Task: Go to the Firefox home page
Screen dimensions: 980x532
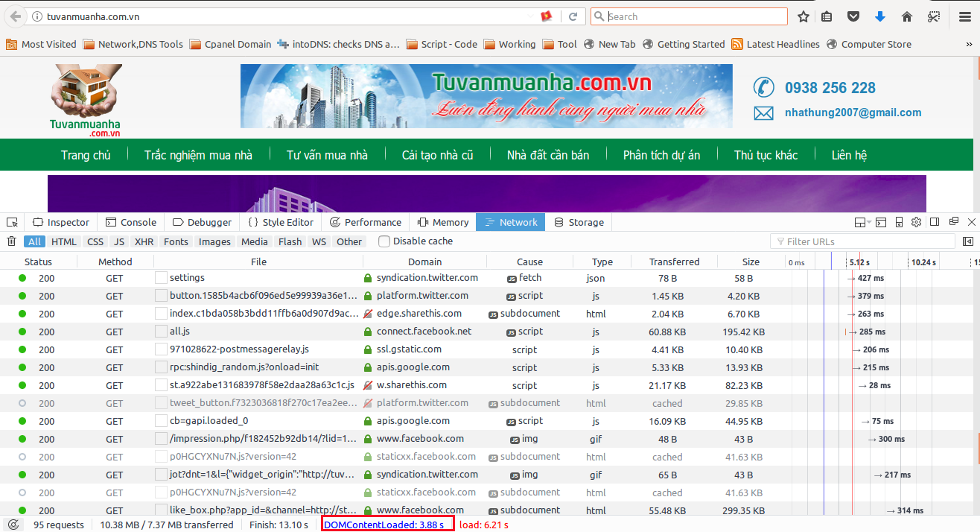Action: pos(907,16)
